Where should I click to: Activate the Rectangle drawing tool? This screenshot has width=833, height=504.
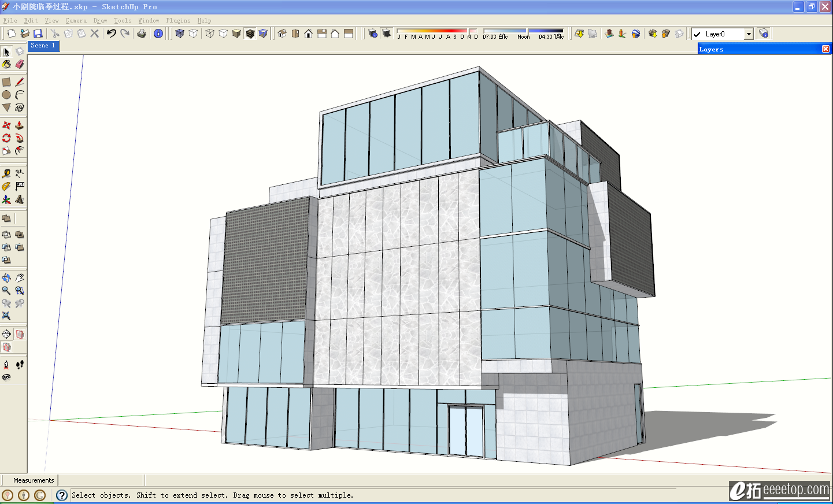tap(6, 82)
